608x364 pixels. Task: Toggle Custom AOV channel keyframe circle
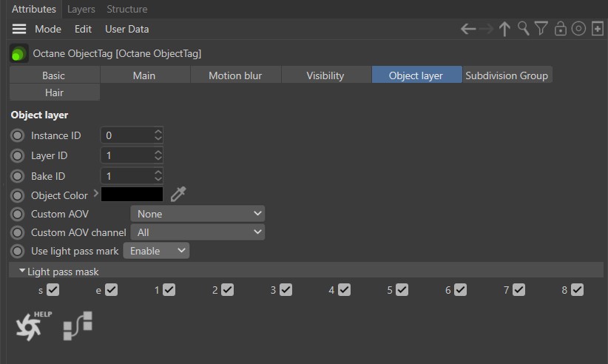(18, 232)
